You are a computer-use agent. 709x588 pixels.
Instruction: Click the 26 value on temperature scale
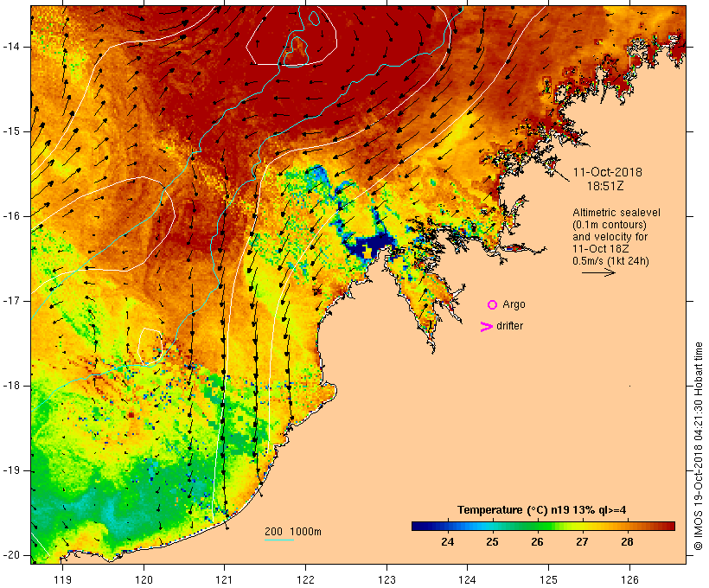tap(537, 542)
